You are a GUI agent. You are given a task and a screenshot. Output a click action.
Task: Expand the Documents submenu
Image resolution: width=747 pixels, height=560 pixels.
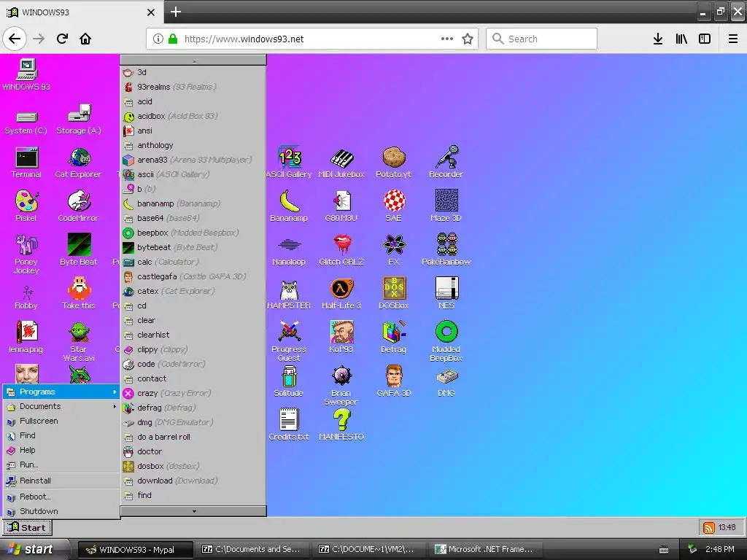(x=61, y=406)
